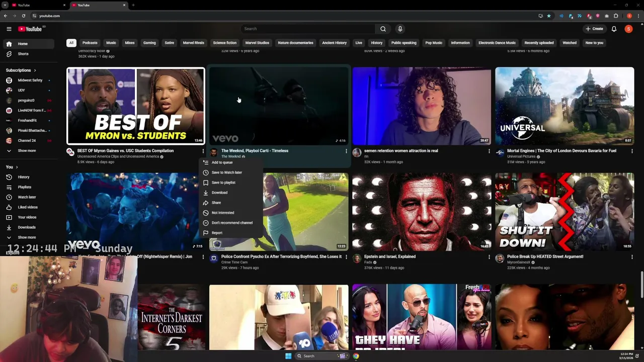
Task: Open Universal Pictures channel avatar
Action: tap(500, 152)
